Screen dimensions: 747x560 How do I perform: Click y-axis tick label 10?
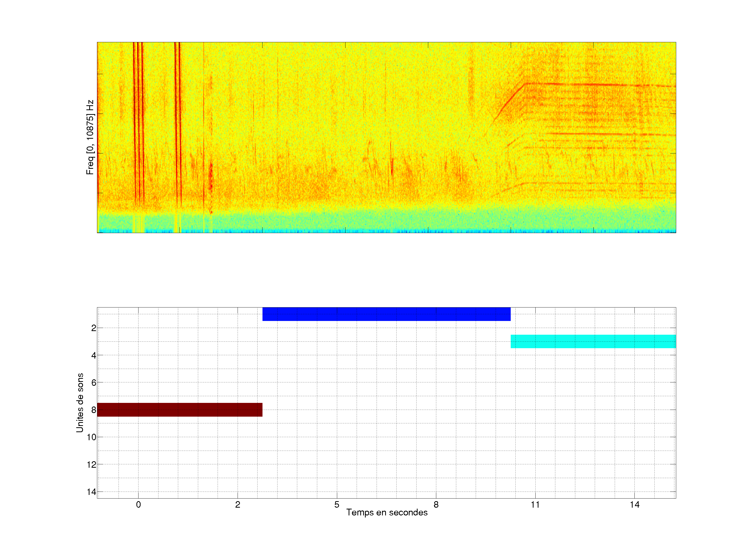click(x=92, y=437)
